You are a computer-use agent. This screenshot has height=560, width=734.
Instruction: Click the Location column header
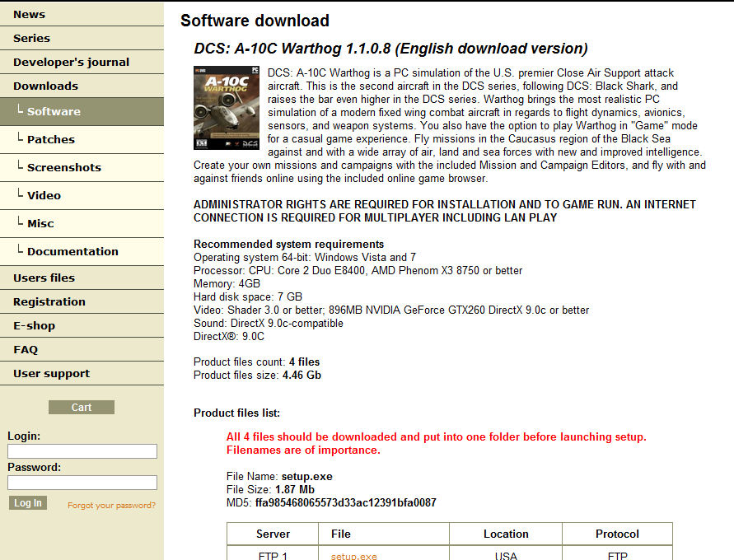pos(506,534)
